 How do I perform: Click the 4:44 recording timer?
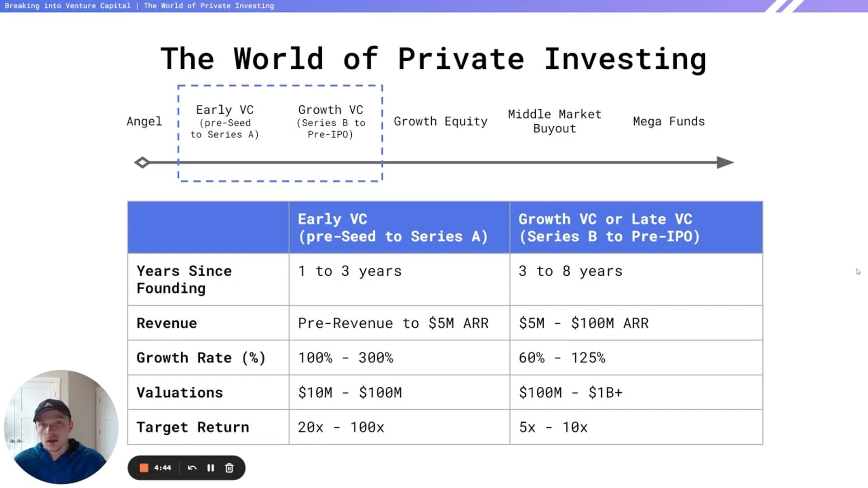[163, 468]
